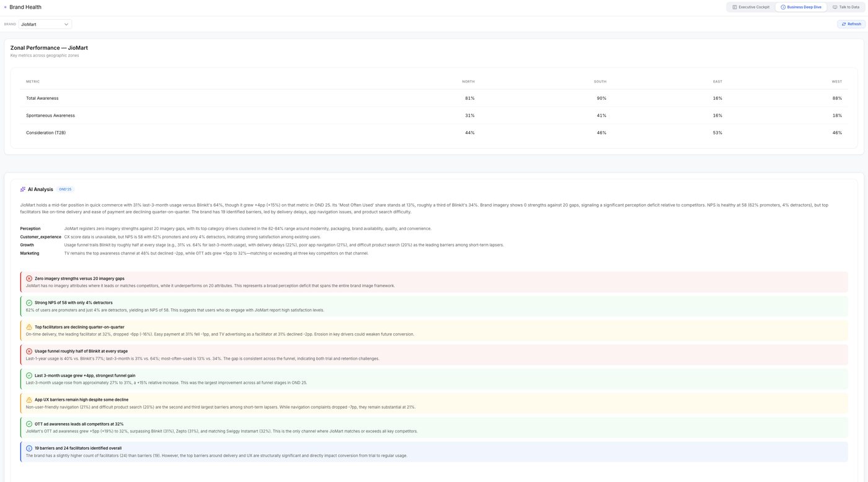The height and width of the screenshot is (482, 868).
Task: Open the Executive Cockpit tab
Action: click(x=751, y=7)
